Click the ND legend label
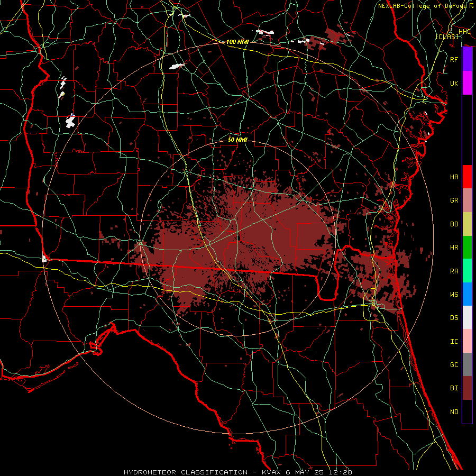Screen dimensions: 476x476 454,411
